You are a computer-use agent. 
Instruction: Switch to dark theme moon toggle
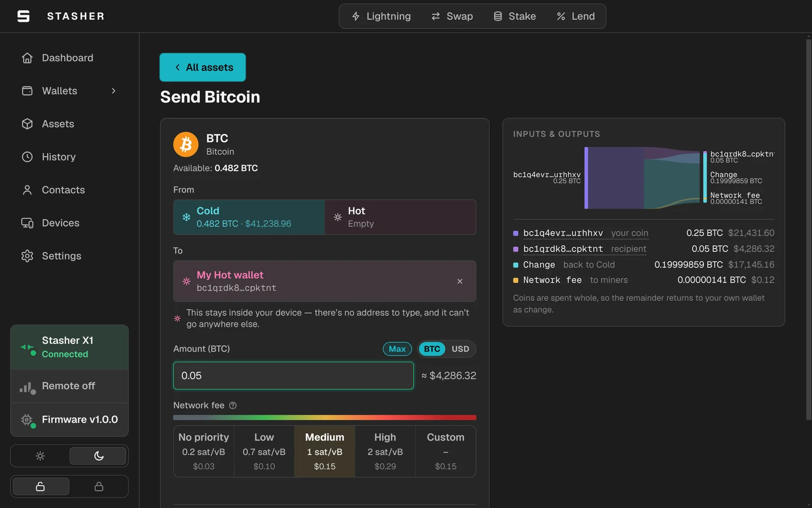click(x=98, y=456)
